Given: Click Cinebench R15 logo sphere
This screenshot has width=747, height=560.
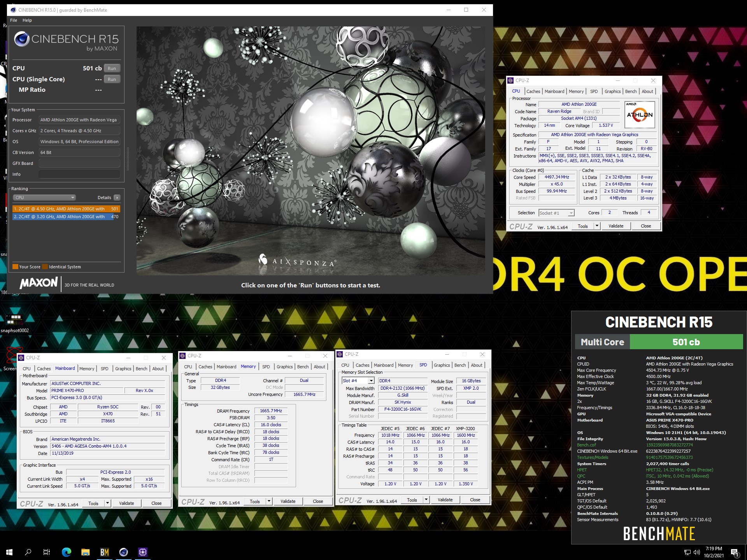Looking at the screenshot, I should pyautogui.click(x=22, y=39).
